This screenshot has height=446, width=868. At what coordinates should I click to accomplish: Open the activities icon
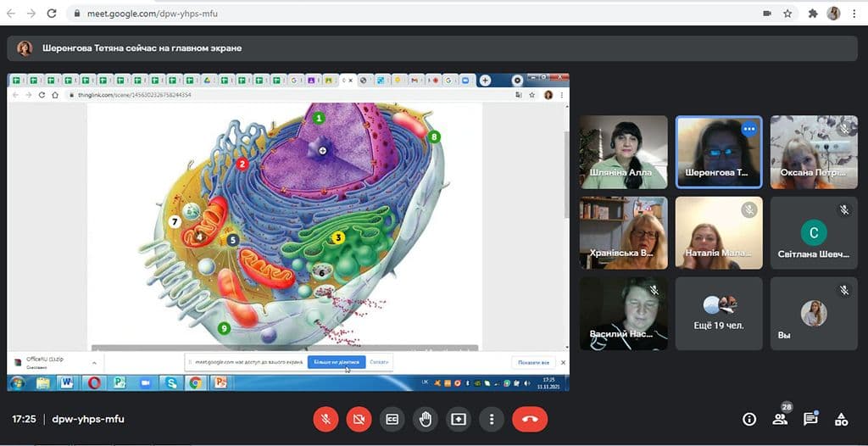[x=842, y=420]
